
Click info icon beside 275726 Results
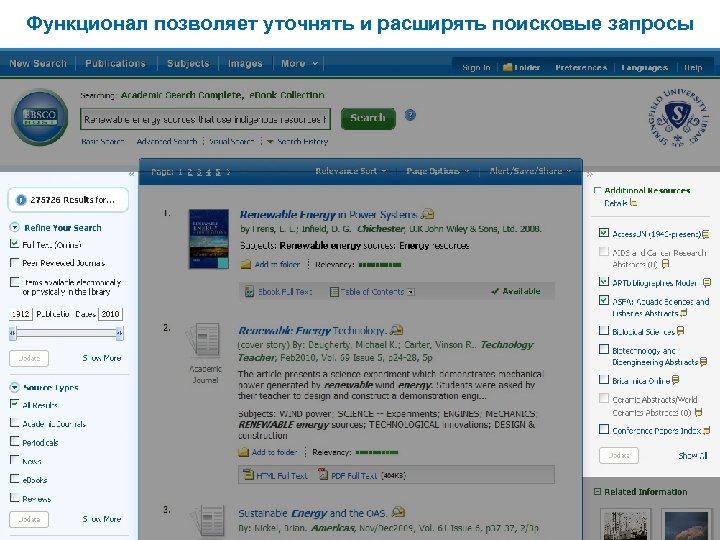(x=21, y=200)
